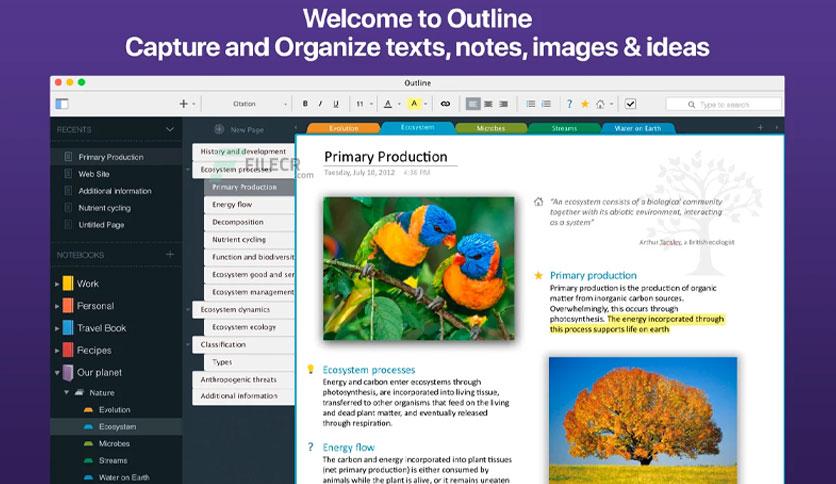The height and width of the screenshot is (484, 836).
Task: Click the star tag beside Primary production
Action: coord(538,275)
